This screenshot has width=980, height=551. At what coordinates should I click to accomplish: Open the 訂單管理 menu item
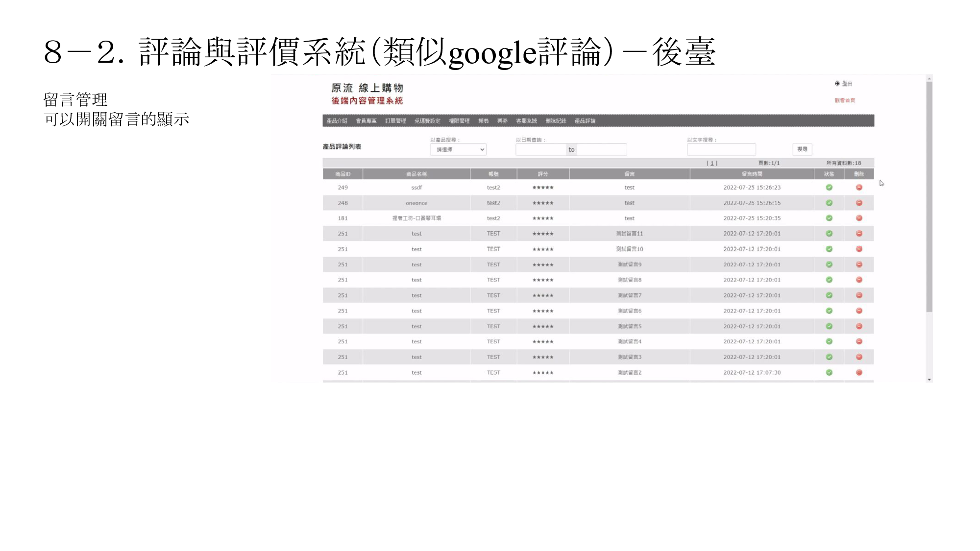(395, 121)
